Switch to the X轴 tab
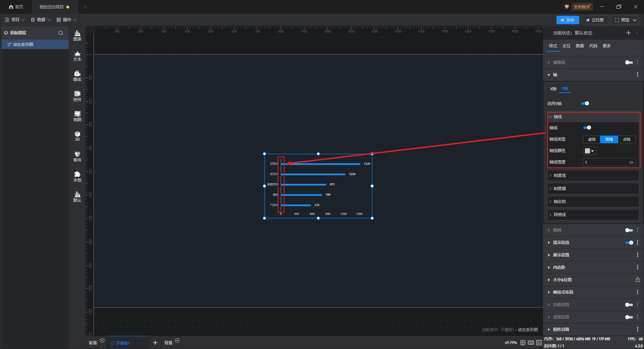The image size is (644, 349). tap(553, 89)
